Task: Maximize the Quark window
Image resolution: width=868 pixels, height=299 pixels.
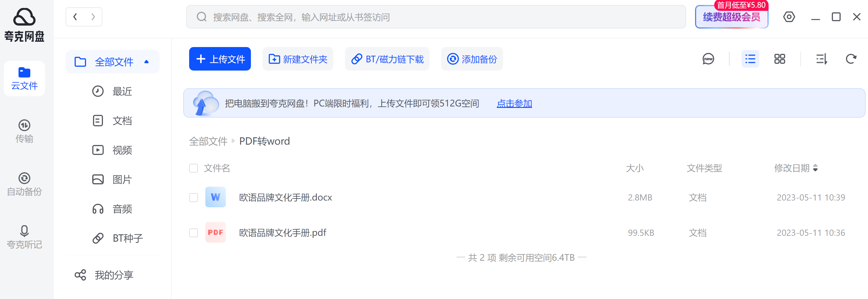Action: tap(836, 17)
